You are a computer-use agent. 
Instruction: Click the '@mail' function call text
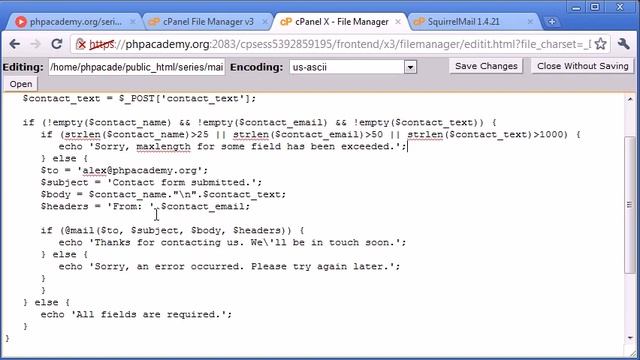point(79,231)
